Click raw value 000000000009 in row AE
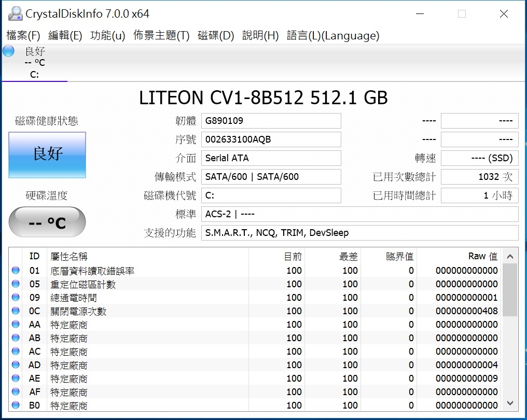This screenshot has width=527, height=420. (x=466, y=379)
